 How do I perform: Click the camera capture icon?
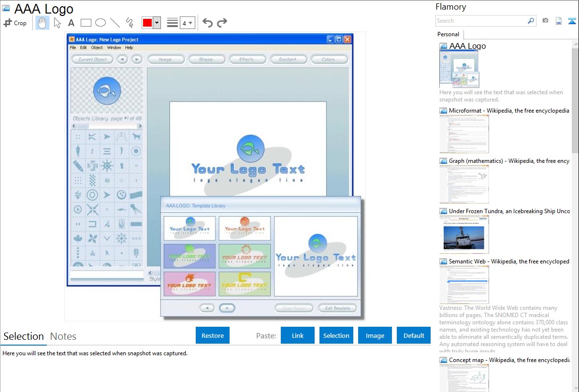tap(545, 21)
